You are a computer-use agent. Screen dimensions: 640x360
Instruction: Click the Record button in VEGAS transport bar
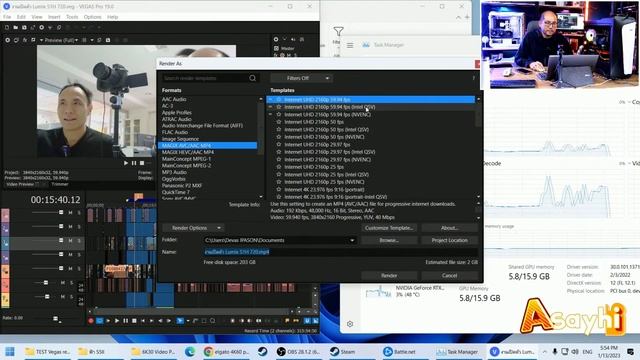(x=91, y=321)
